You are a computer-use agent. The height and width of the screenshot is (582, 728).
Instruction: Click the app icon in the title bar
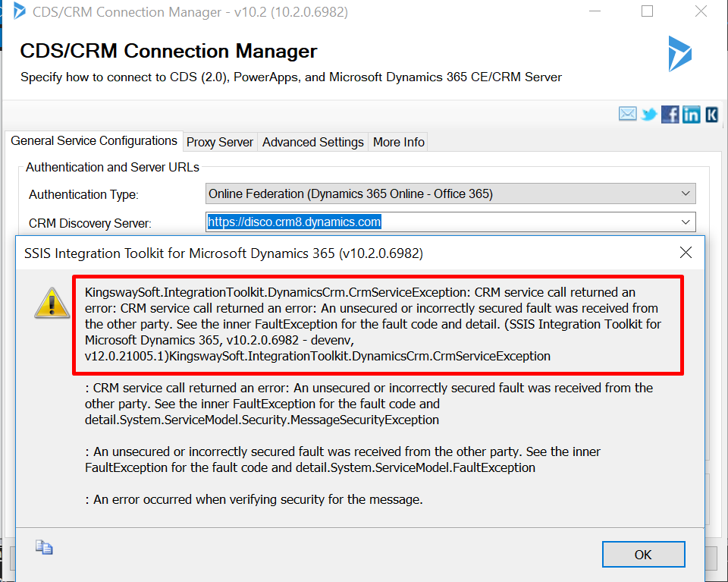(18, 11)
